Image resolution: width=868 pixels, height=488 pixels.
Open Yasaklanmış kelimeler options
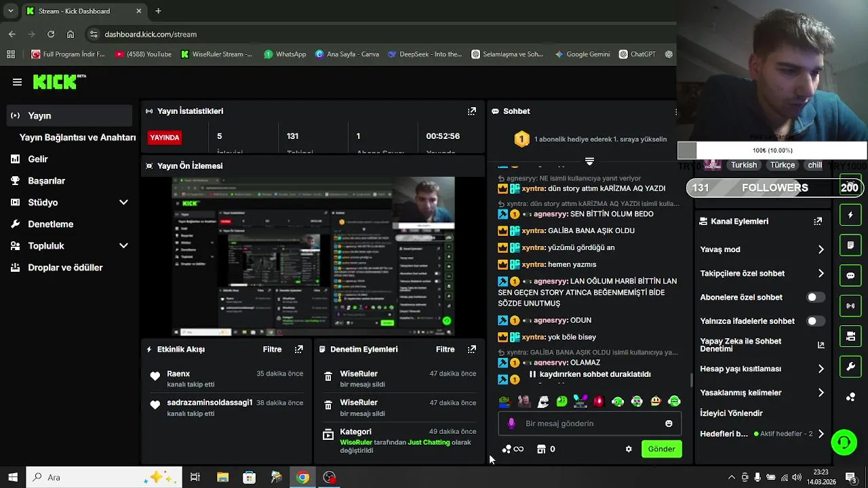click(x=762, y=392)
